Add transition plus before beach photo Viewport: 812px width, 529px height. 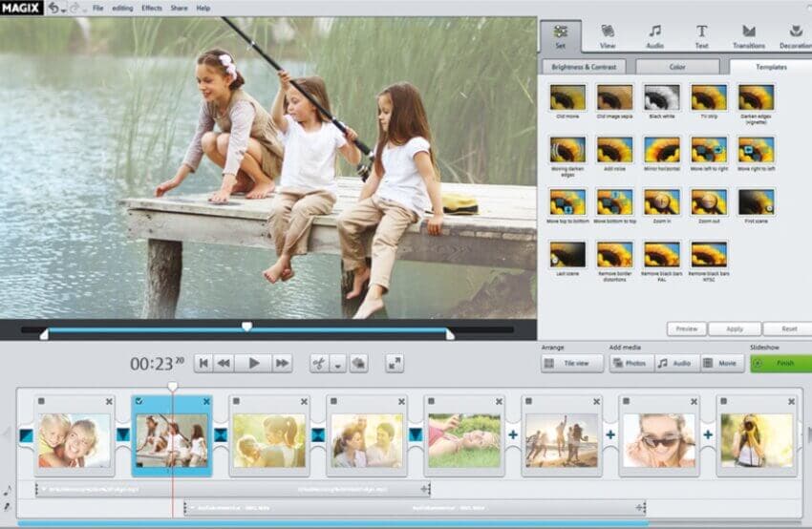pos(513,434)
